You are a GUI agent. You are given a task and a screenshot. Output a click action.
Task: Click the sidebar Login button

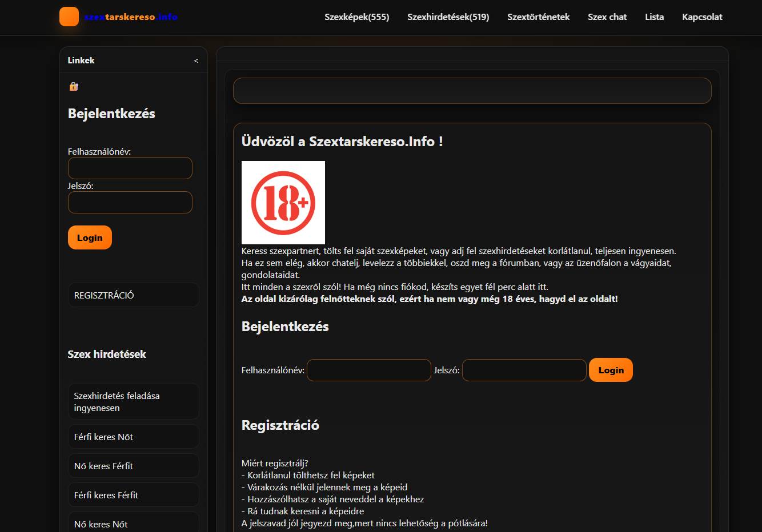coord(90,237)
